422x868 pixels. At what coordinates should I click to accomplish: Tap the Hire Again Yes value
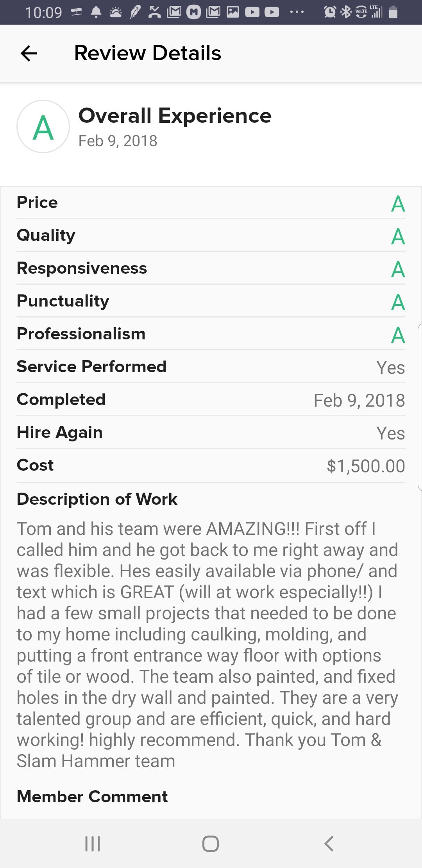(x=390, y=433)
